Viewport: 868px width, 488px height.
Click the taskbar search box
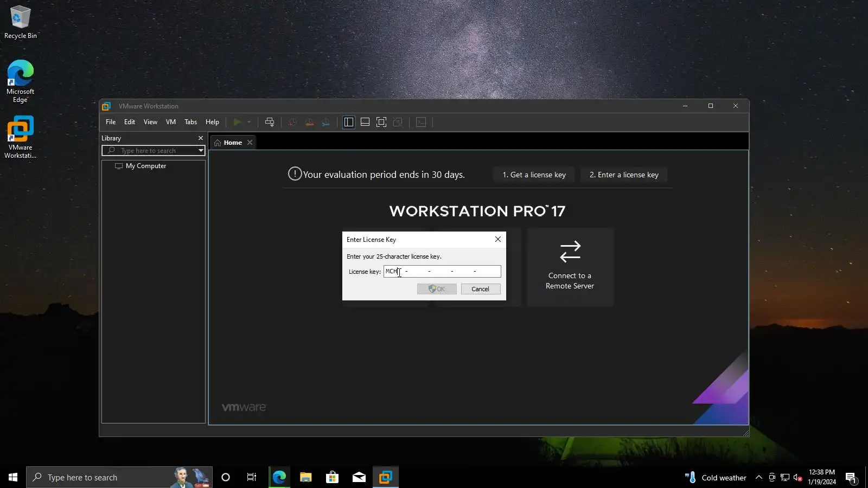point(119,477)
